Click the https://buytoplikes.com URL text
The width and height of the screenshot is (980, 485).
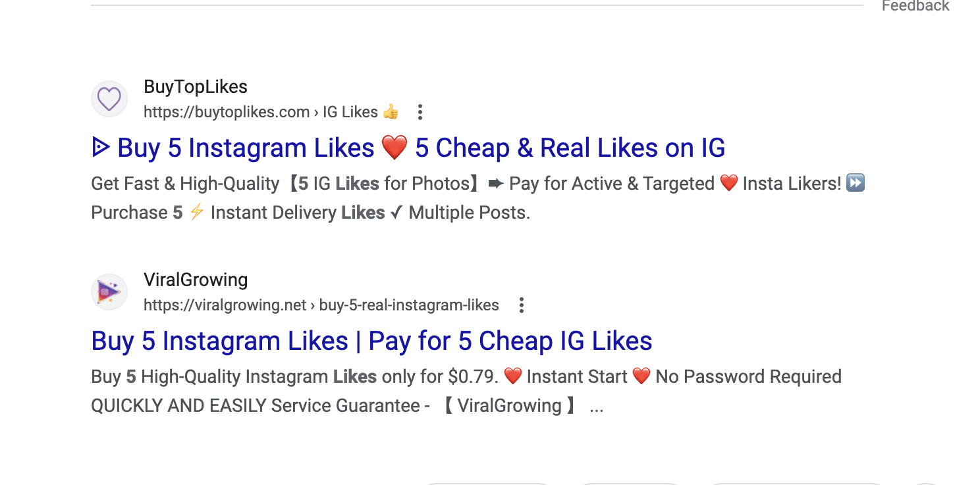pyautogui.click(x=226, y=112)
